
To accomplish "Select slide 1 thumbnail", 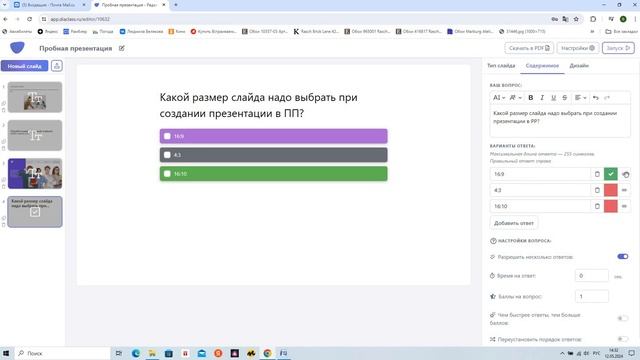I will [35, 97].
